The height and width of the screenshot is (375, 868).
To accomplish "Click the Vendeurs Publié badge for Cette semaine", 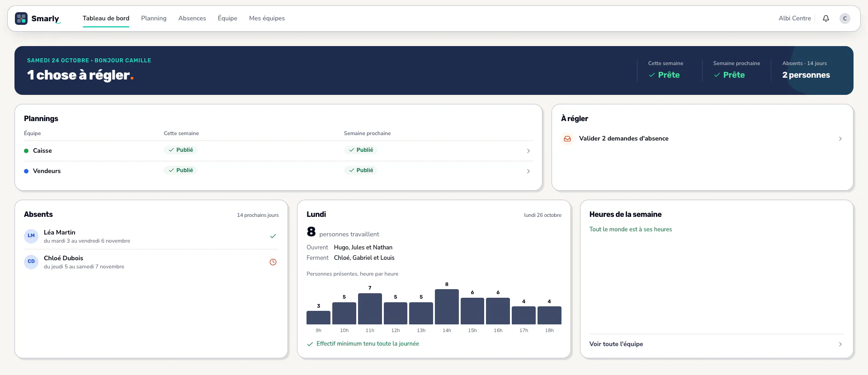I will click(x=181, y=170).
